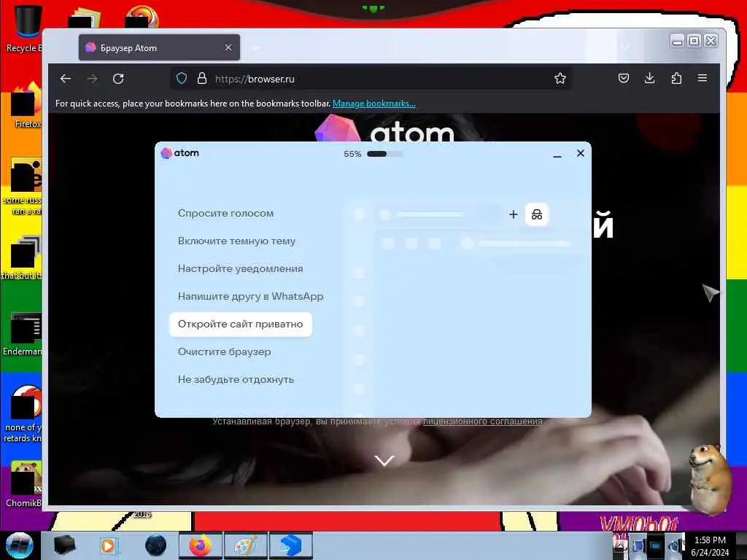Open the Firefox hamburger menu
747x560 pixels.
tap(703, 77)
